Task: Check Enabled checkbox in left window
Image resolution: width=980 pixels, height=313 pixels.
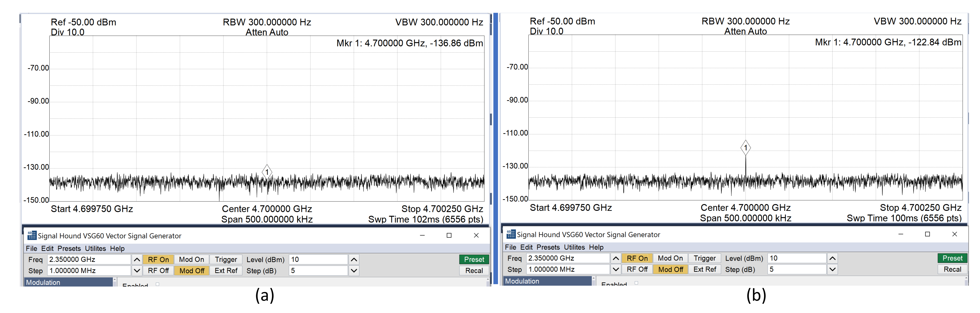Action: 157,284
